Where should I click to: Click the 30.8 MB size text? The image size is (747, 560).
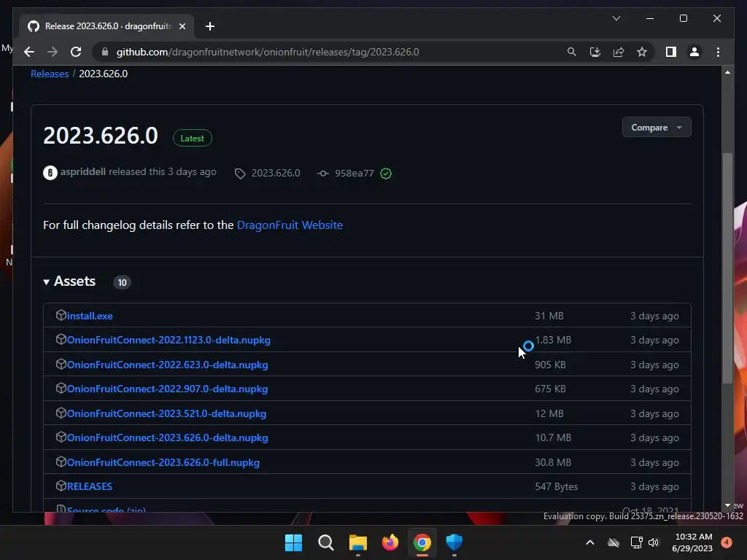(553, 462)
